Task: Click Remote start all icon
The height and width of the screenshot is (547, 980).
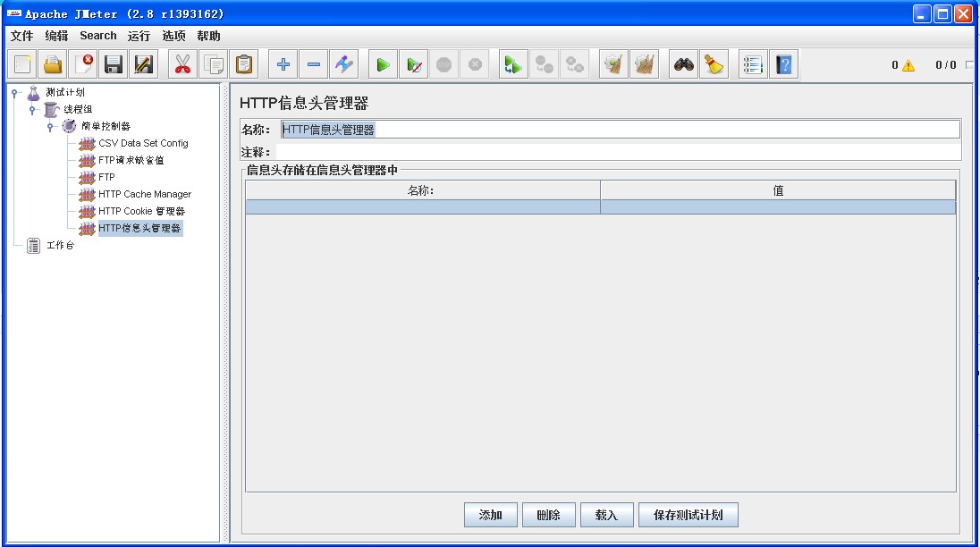Action: (x=513, y=64)
